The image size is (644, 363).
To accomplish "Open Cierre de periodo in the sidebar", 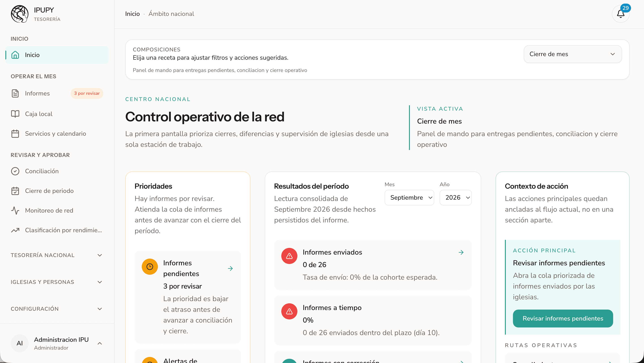I will [57, 191].
